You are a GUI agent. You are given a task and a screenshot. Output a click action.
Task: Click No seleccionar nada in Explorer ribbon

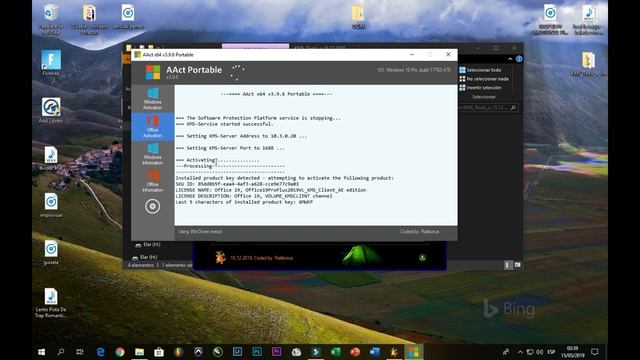tap(484, 79)
